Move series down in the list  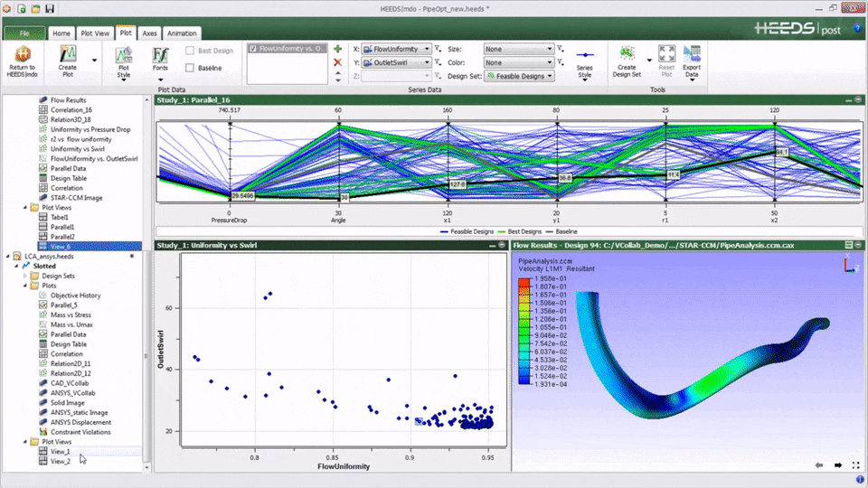(337, 80)
